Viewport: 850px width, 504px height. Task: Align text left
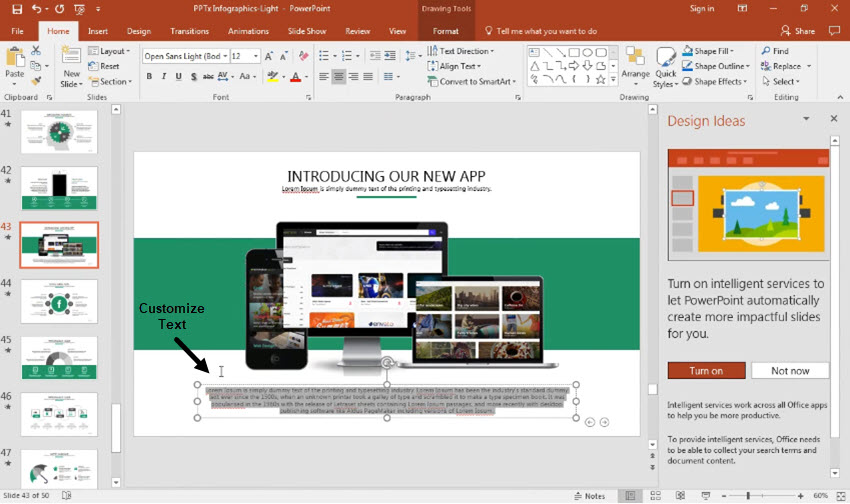click(324, 76)
